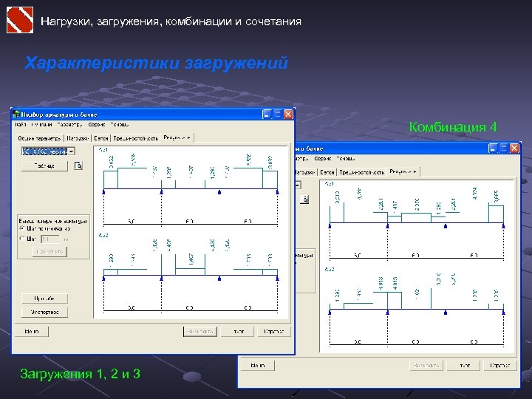The image size is (532, 399).
Task: Switch to Бетон tab in back window
Action: tap(327, 172)
